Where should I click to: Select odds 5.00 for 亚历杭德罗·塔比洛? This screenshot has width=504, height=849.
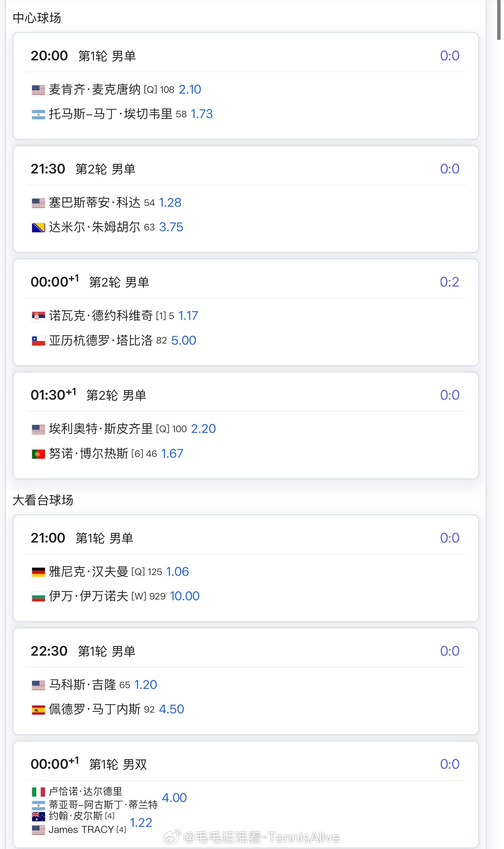coord(184,340)
